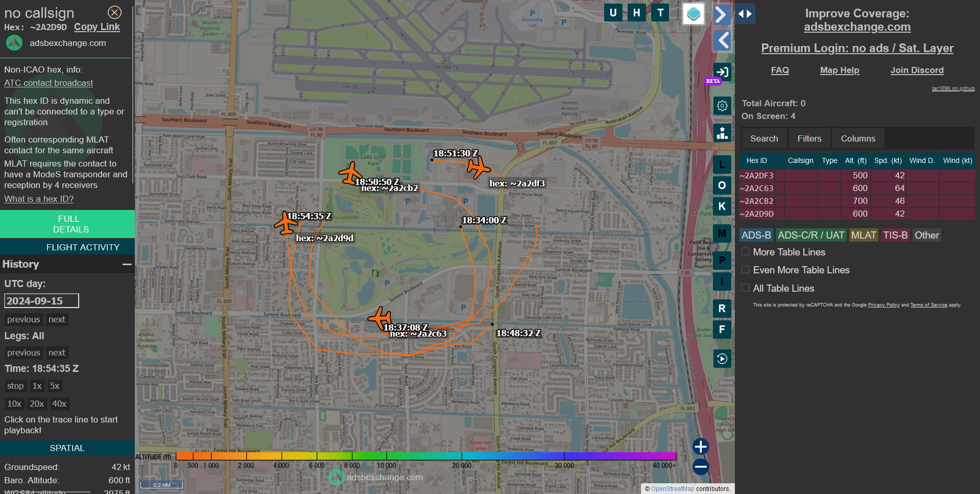Toggle the K map button
980x494 pixels.
click(722, 206)
